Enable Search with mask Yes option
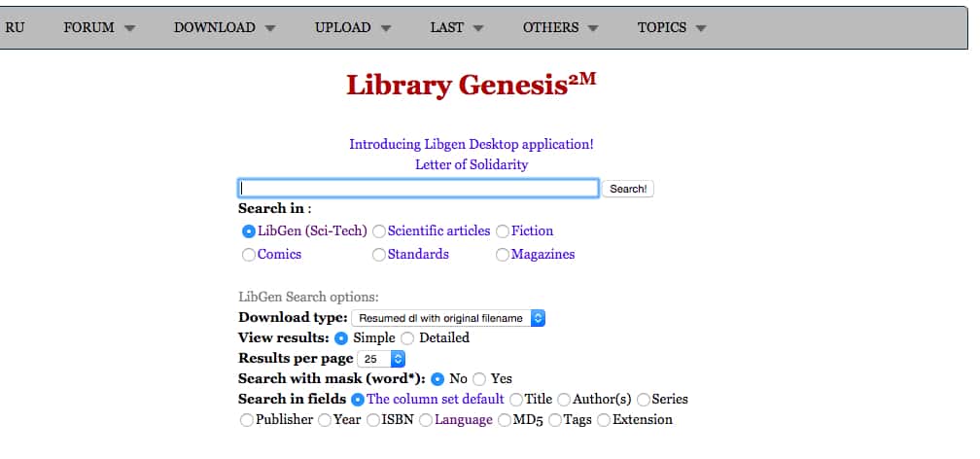The image size is (980, 459). coord(479,379)
